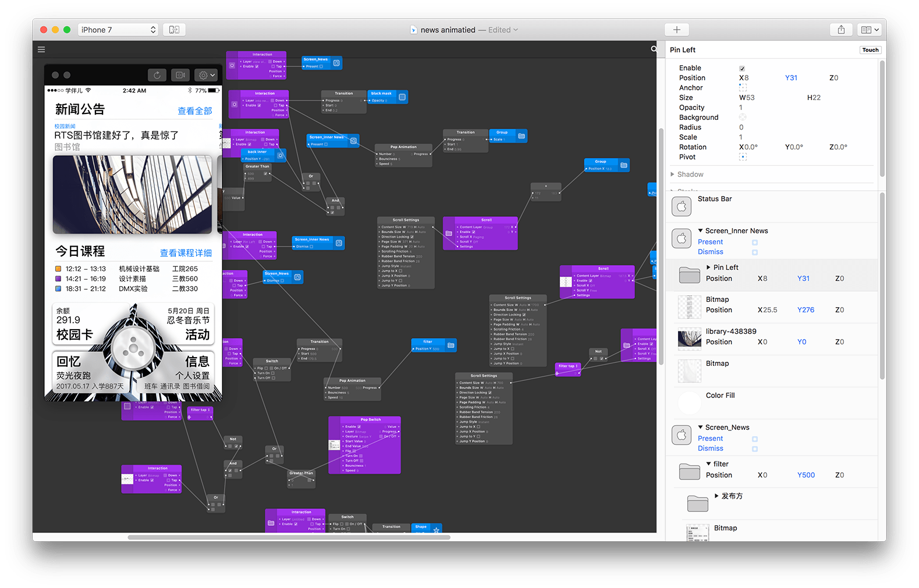Click the icon on Screen_News Dismiss patch
The height and width of the screenshot is (588, 919).
(297, 277)
